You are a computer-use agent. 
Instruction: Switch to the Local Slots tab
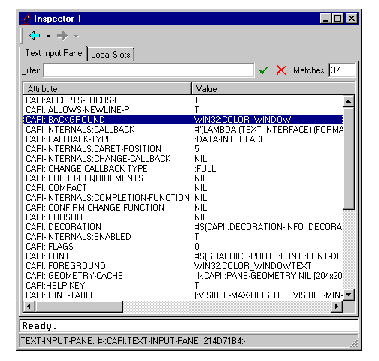(111, 55)
